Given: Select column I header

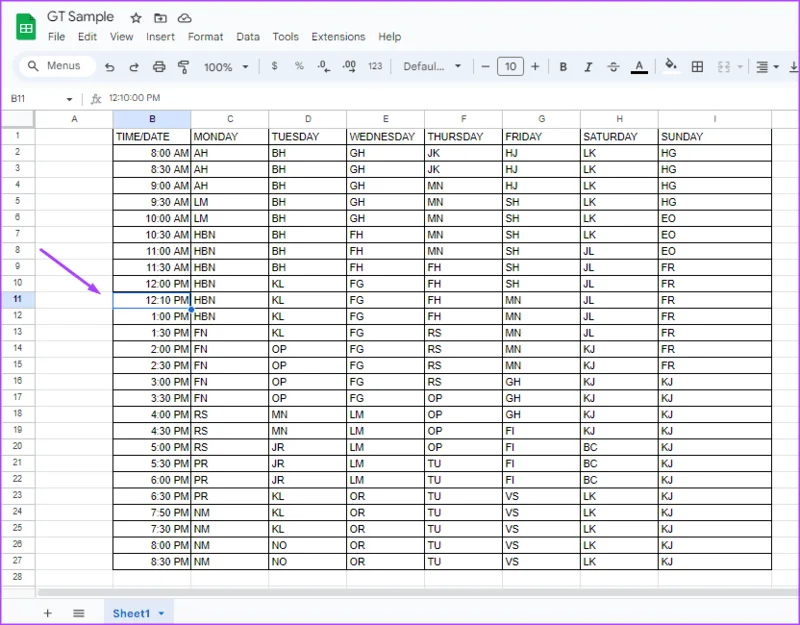Looking at the screenshot, I should (x=715, y=119).
